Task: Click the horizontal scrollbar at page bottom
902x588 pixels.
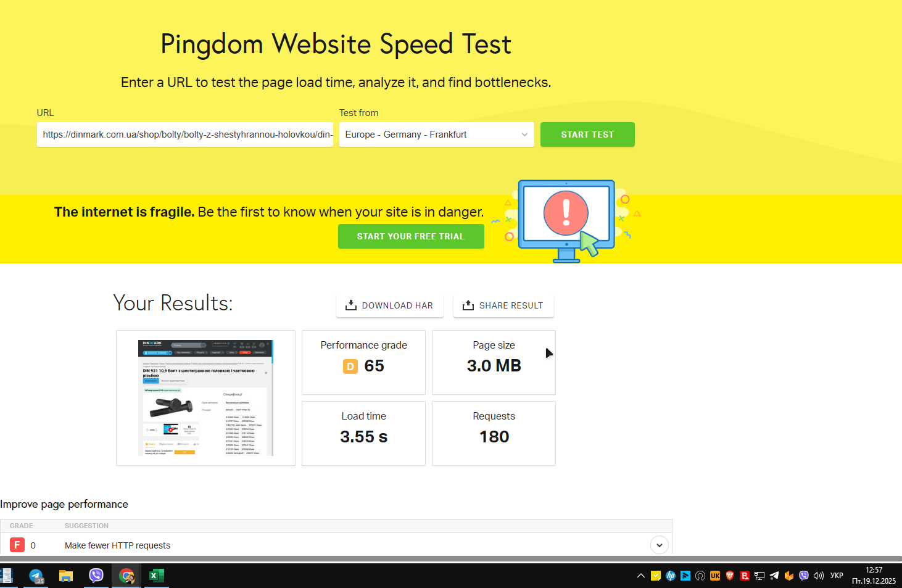Action: [451, 558]
